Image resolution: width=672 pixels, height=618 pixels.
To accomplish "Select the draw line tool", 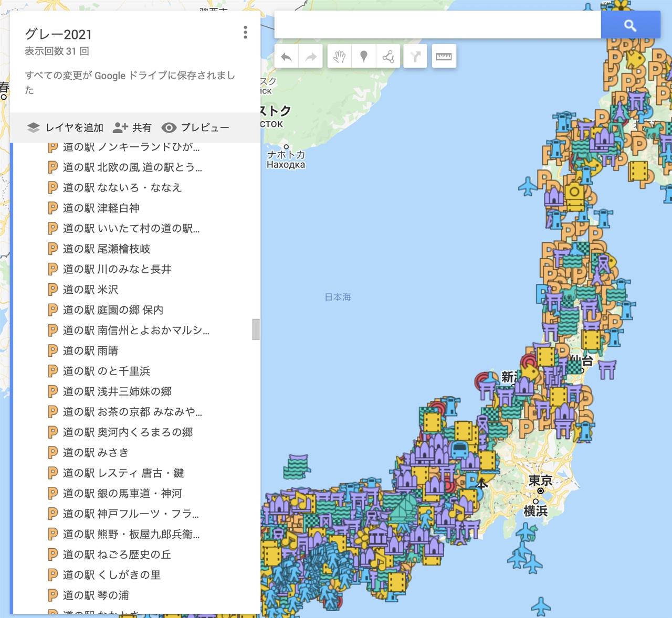I will coord(388,57).
